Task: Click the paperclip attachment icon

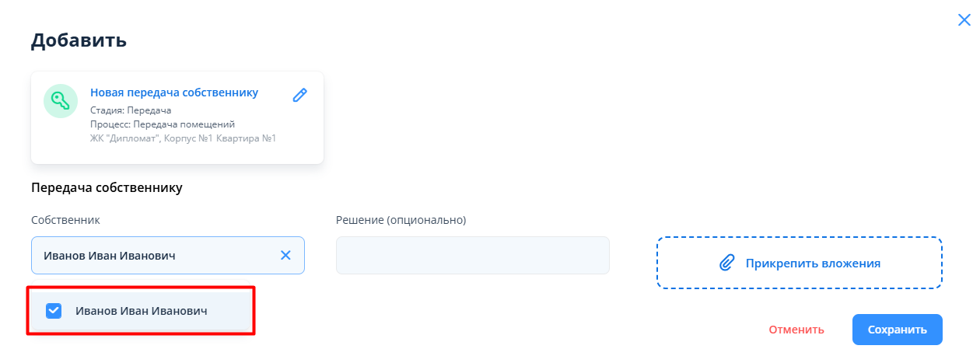Action: (726, 263)
